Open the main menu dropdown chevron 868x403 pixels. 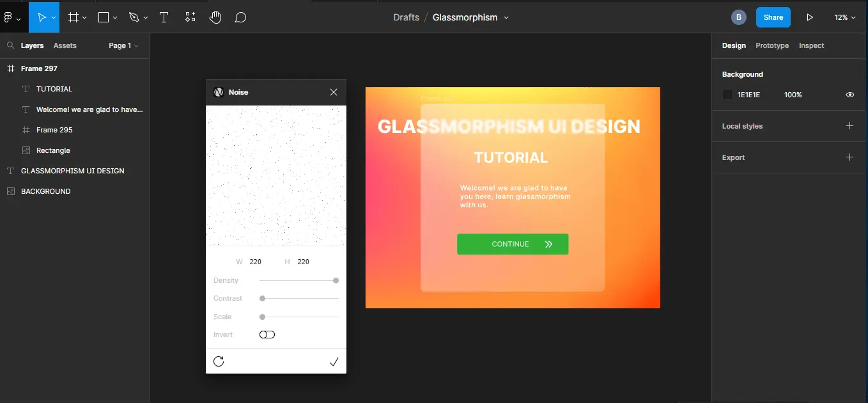point(19,19)
